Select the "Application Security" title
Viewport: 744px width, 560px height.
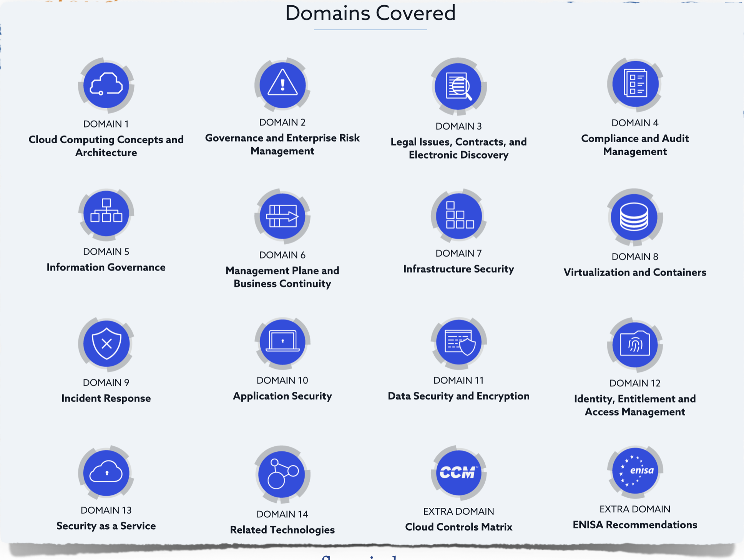(x=282, y=396)
